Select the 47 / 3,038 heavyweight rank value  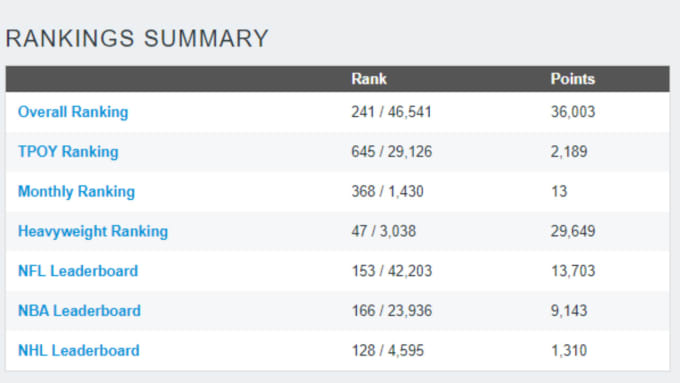tap(383, 231)
